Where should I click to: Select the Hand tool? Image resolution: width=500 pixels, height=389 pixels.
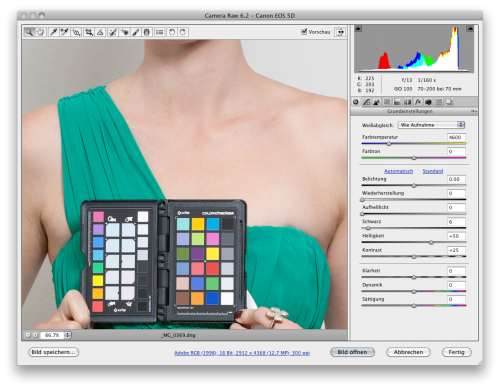tap(40, 32)
